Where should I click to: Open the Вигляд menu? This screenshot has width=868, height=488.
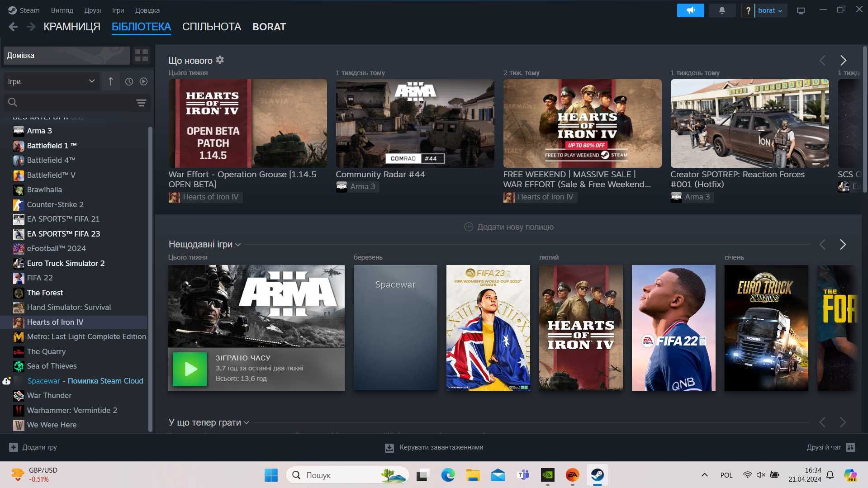tap(62, 10)
